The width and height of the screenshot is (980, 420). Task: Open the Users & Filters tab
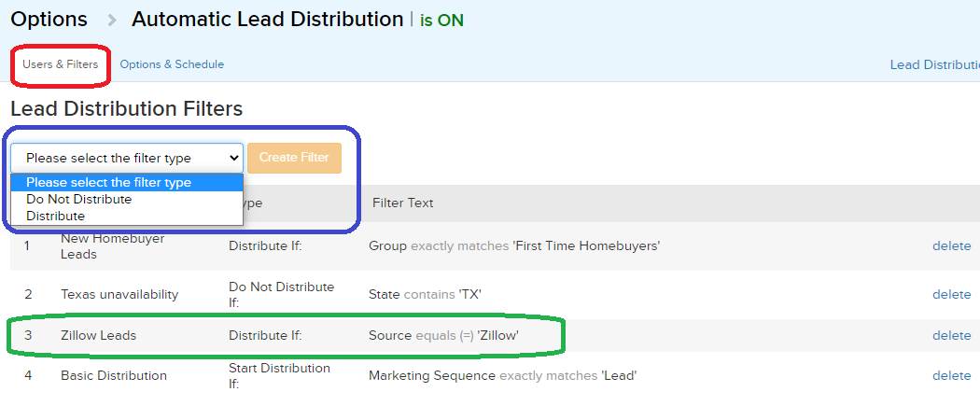60,64
